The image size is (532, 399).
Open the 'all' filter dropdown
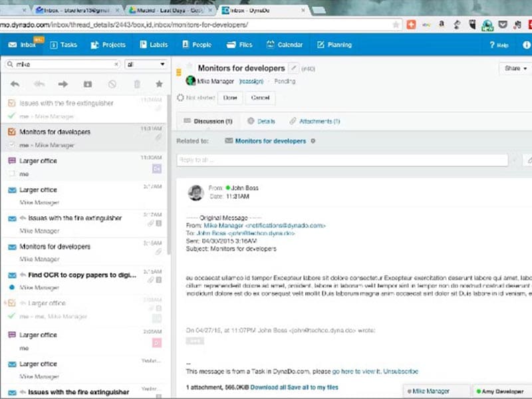[146, 65]
